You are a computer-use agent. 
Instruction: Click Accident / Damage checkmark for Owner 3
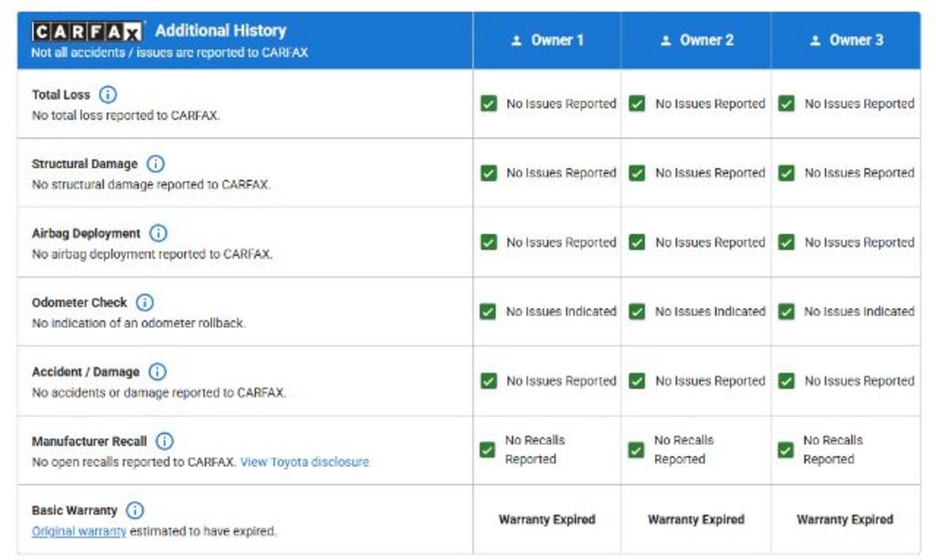coord(786,381)
